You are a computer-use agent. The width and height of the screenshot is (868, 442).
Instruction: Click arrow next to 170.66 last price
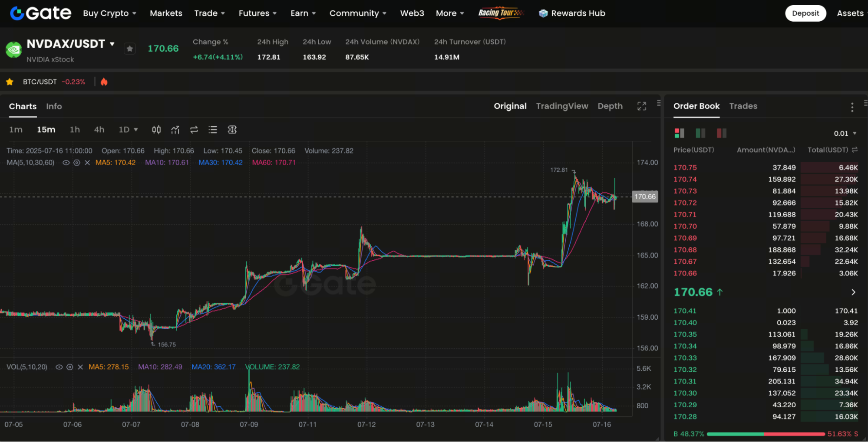[x=853, y=292]
